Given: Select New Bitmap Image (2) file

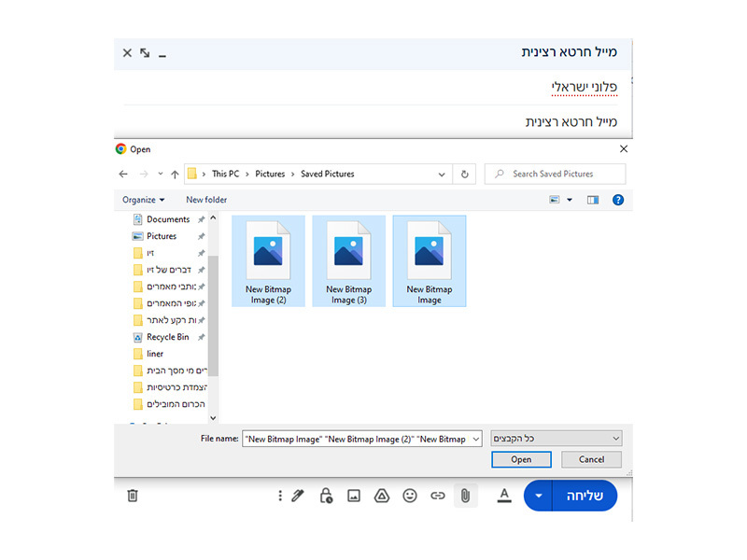Looking at the screenshot, I should tap(268, 261).
